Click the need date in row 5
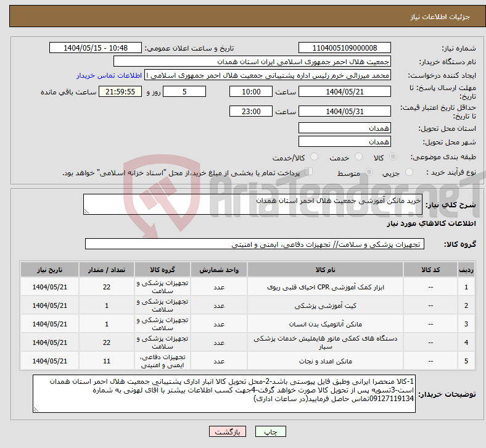This screenshot has height=448, width=486. point(49,361)
